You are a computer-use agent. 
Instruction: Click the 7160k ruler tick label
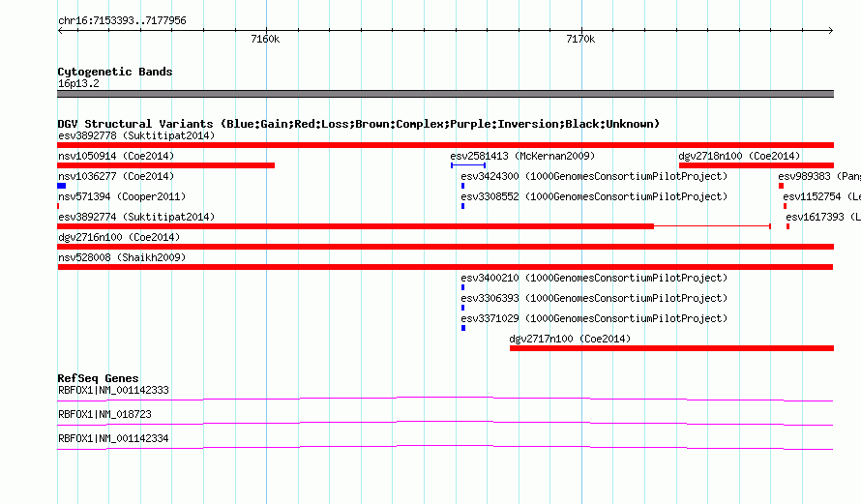(265, 39)
